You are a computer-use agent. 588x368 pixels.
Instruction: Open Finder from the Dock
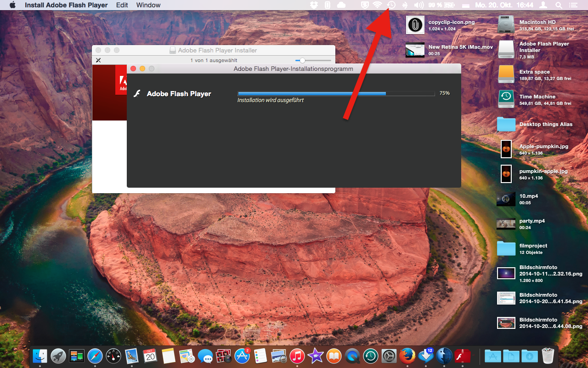[40, 356]
